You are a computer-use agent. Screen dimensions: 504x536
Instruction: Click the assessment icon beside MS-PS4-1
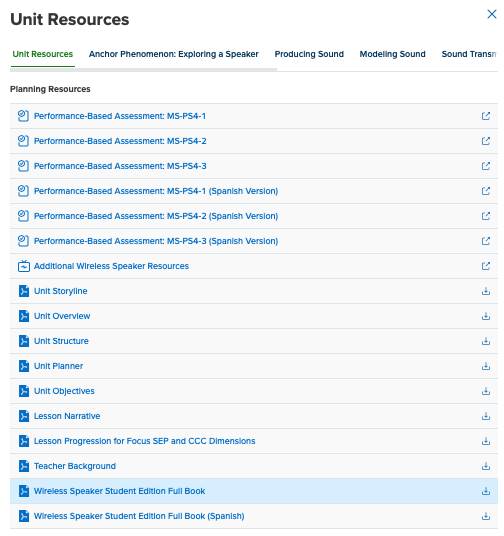[23, 116]
